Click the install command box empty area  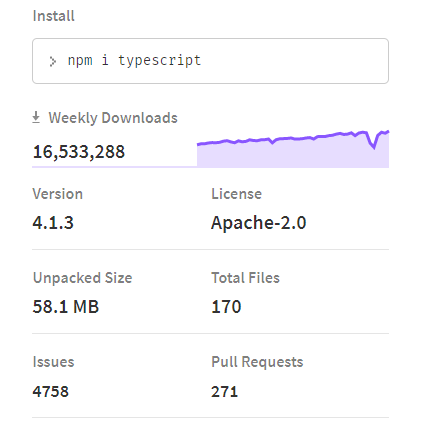tap(293, 61)
